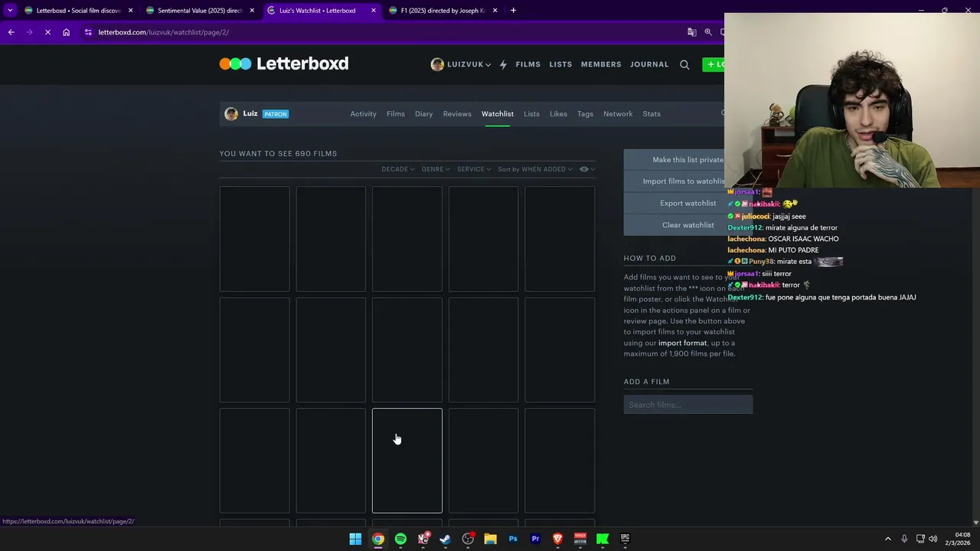Click the Letterboxd logo
980x551 pixels.
[284, 64]
